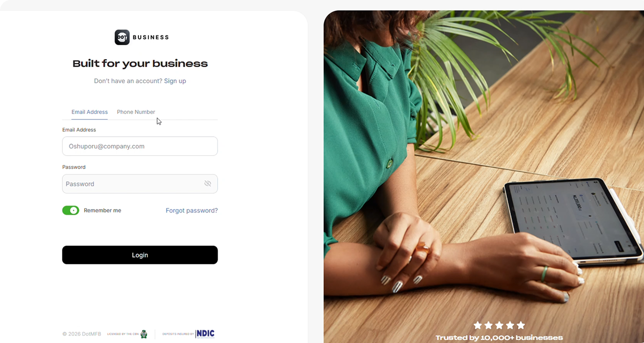Click the tablet in the hero photo

coord(573,221)
